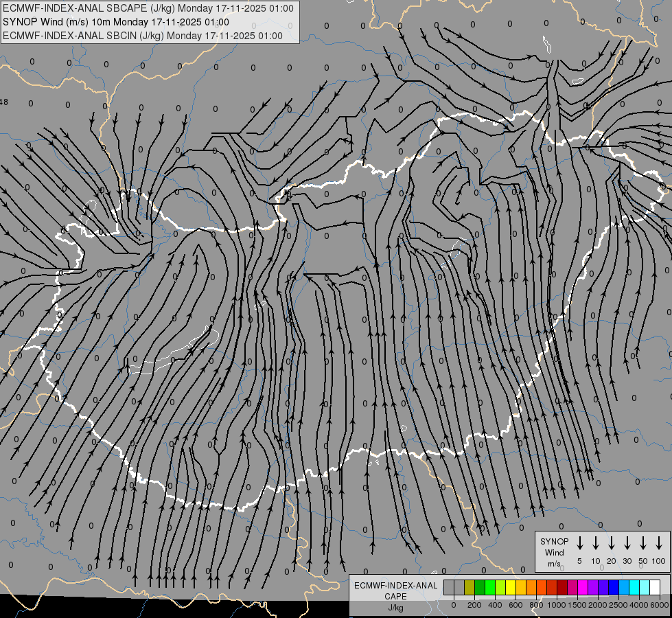Click the ECMWF-INDEX-ANAL SBCIN title line
Viewport: 672px width, 618px height.
point(143,36)
